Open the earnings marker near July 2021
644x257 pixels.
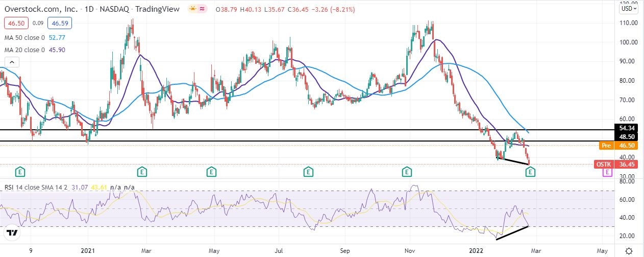(x=308, y=172)
